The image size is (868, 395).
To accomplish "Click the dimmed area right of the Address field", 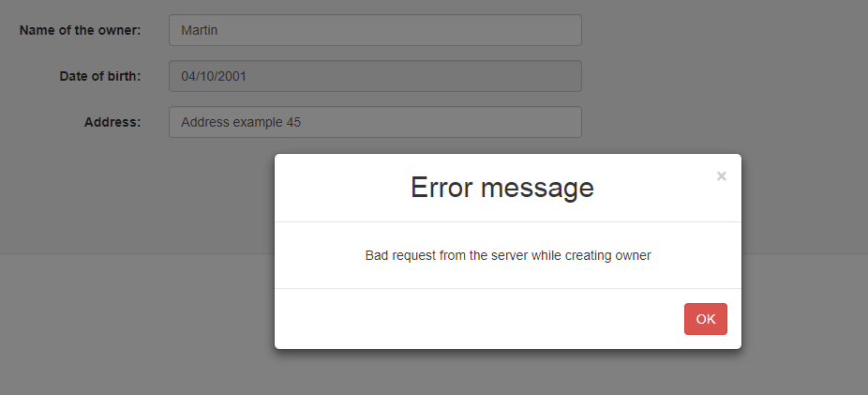I will tap(722, 122).
